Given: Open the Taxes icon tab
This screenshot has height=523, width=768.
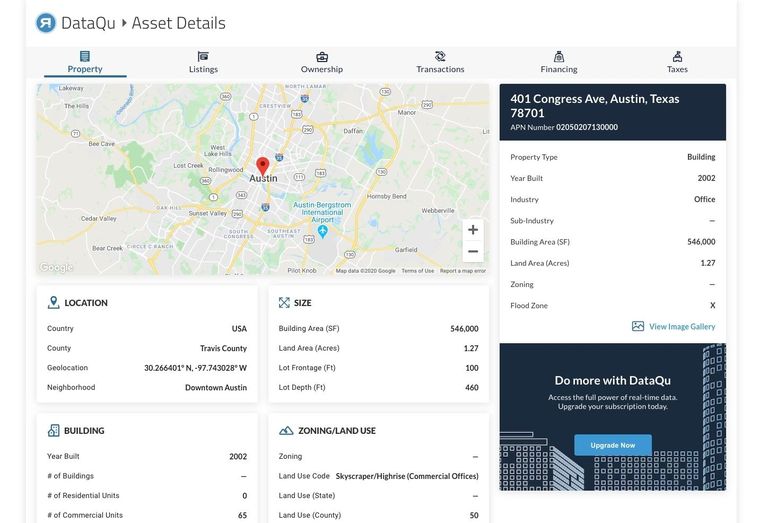Looking at the screenshot, I should pos(677,56).
